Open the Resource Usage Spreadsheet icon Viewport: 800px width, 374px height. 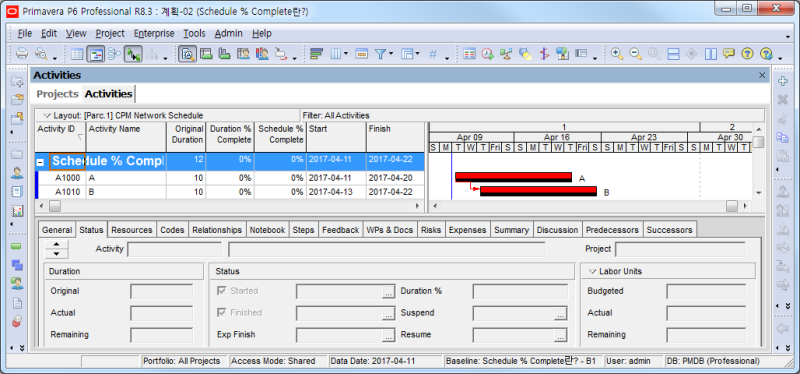pos(243,54)
